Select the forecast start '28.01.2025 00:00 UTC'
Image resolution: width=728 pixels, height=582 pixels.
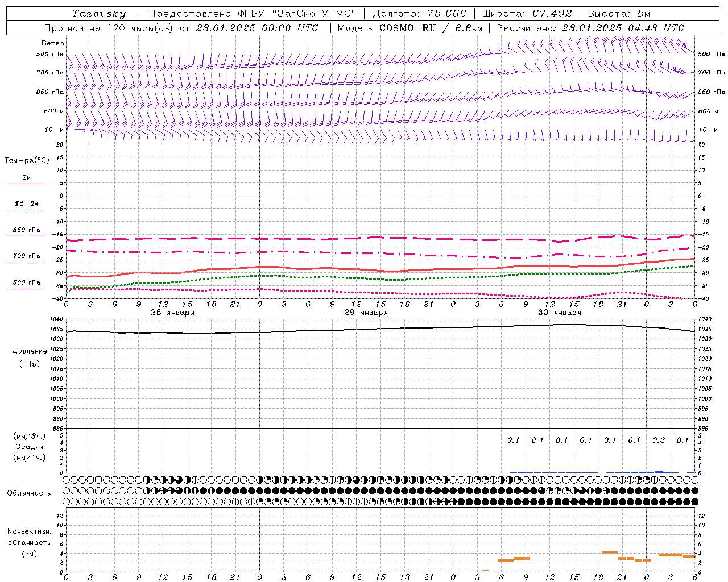click(x=257, y=28)
